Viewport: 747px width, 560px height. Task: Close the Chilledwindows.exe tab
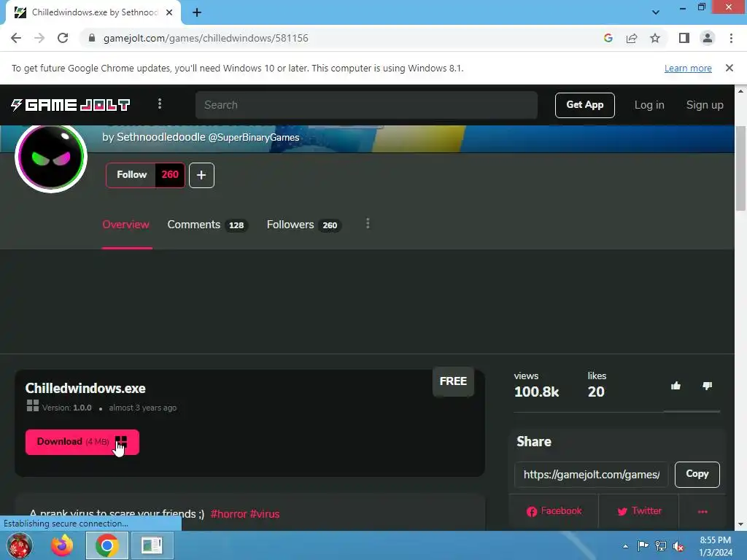point(169,12)
